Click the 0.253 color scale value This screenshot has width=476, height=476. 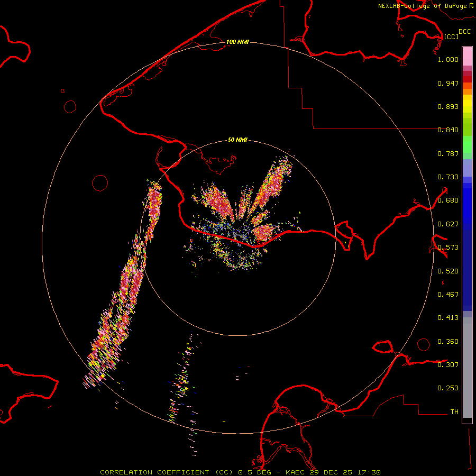pyautogui.click(x=448, y=388)
